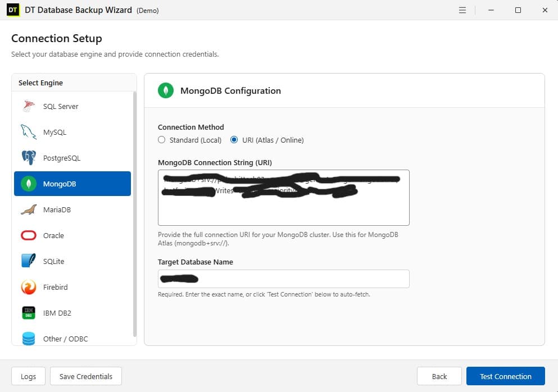The image size is (558, 392).
Task: Click the MongoDB Configuration header leaf icon
Action: coord(165,90)
